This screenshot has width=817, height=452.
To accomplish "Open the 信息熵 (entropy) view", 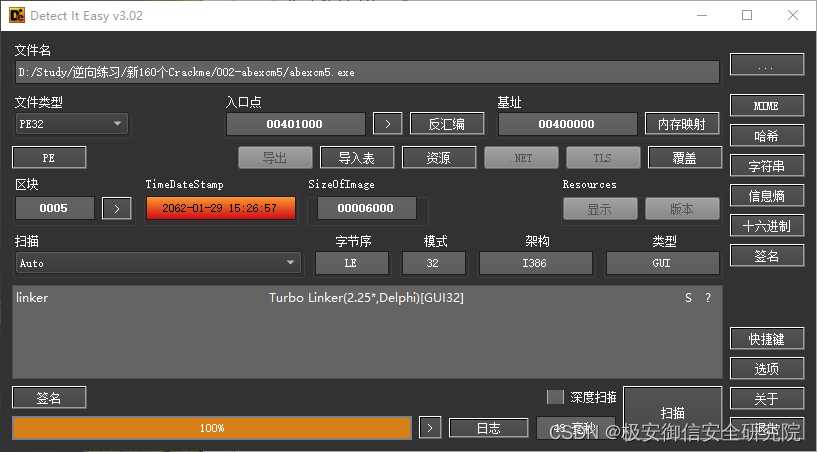I will point(766,196).
